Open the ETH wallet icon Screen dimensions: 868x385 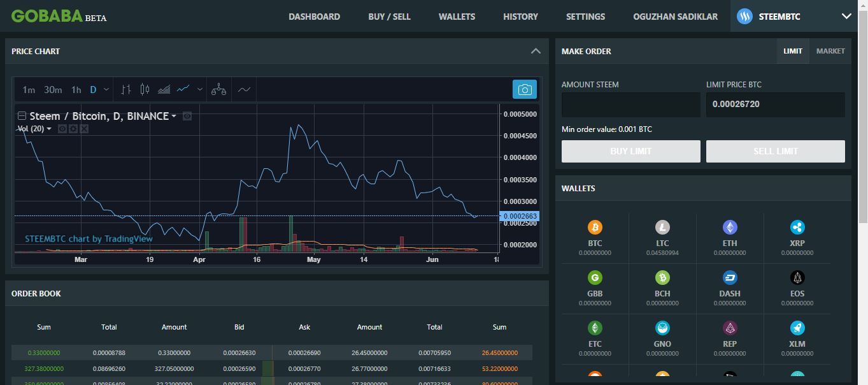coord(730,227)
